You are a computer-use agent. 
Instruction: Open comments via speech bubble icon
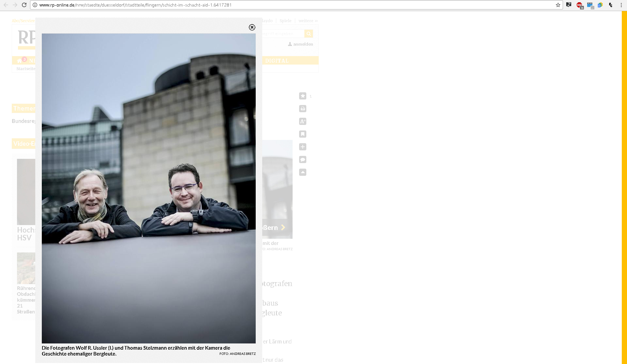(303, 159)
